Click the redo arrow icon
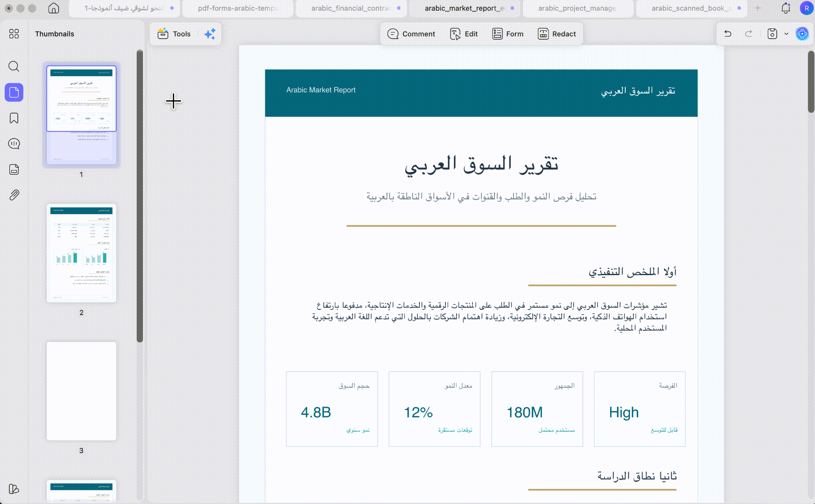 (x=749, y=34)
